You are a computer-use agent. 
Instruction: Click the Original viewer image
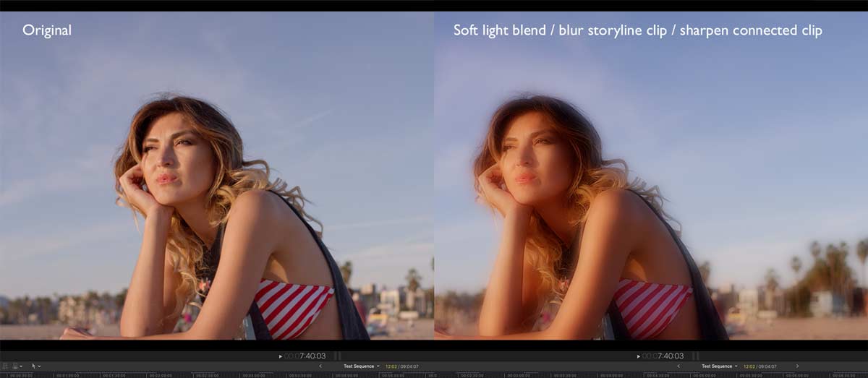point(217,176)
